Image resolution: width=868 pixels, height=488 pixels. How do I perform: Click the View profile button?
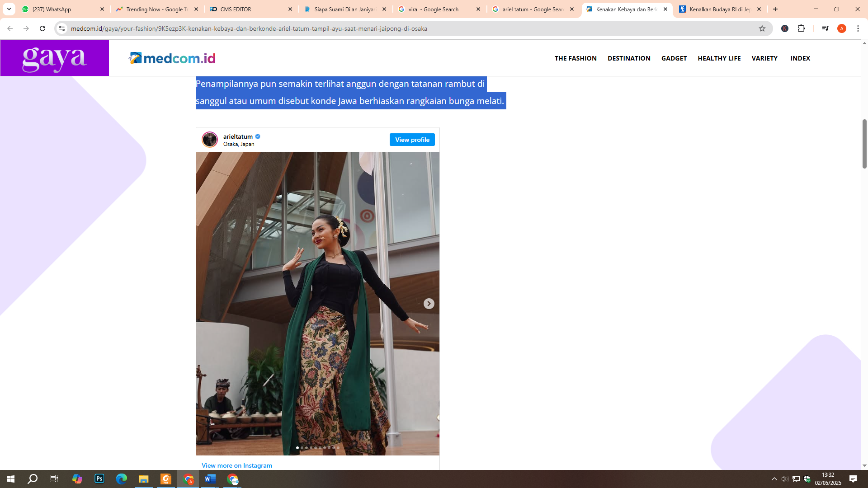[412, 140]
